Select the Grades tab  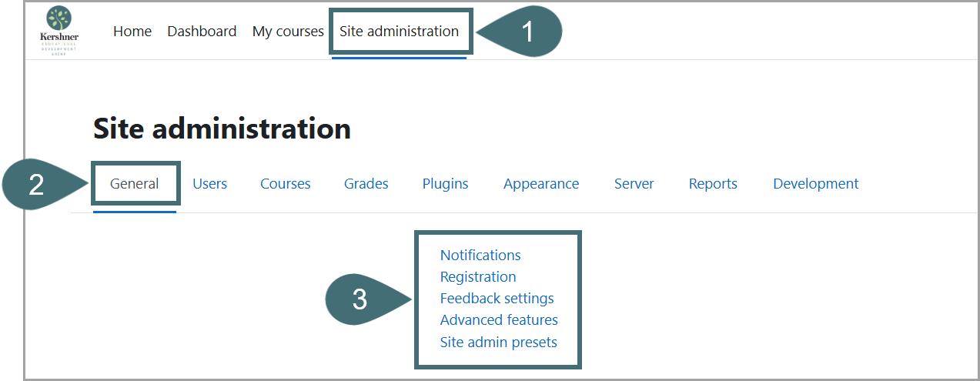click(366, 184)
